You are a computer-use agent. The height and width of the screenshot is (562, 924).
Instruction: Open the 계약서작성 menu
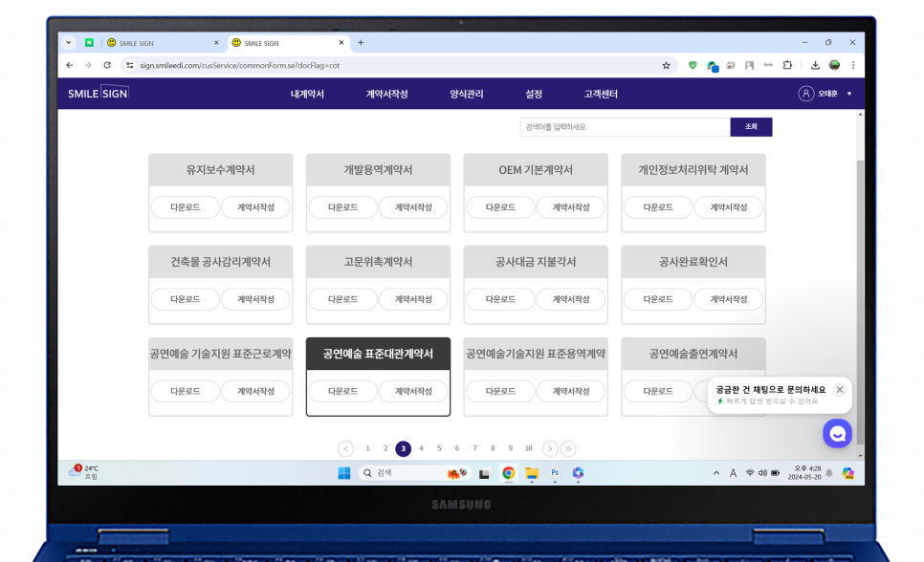pos(386,94)
